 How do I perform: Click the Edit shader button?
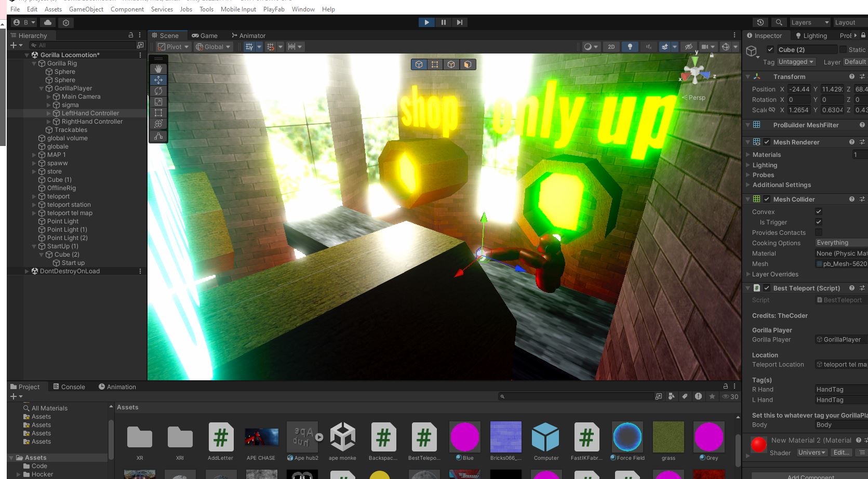[842, 453]
